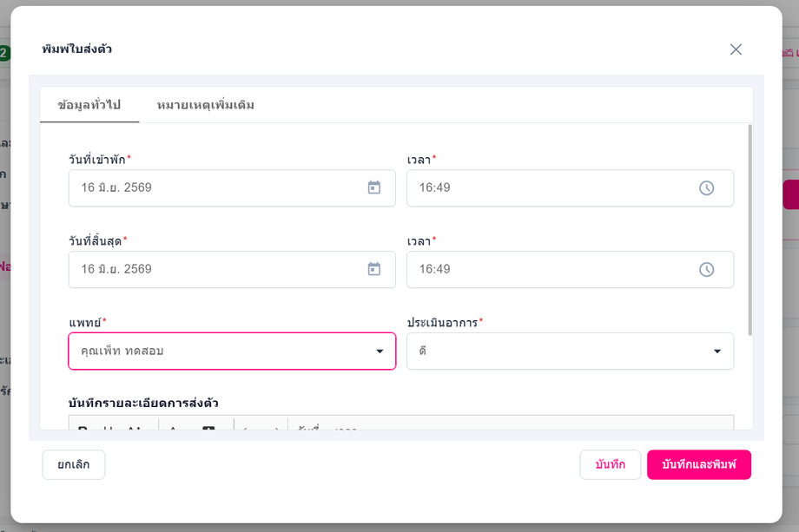
Task: Open the หมายเหตุเพิ่มเติม tab
Action: pyautogui.click(x=205, y=105)
